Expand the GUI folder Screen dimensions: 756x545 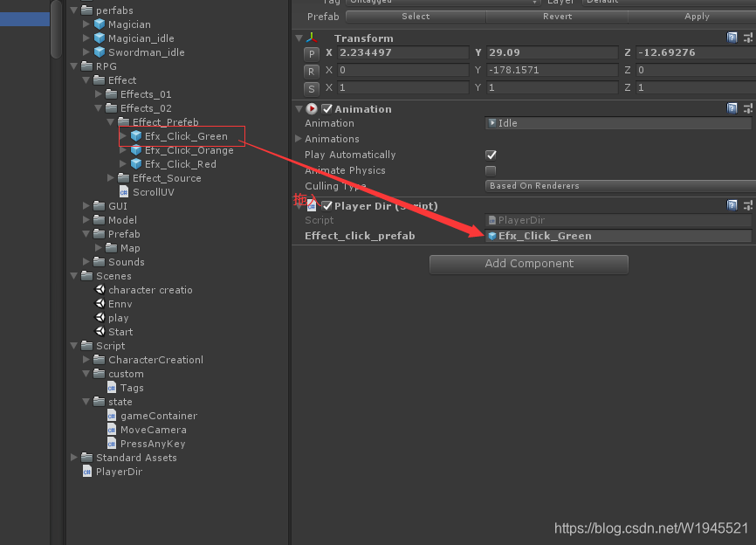point(86,206)
